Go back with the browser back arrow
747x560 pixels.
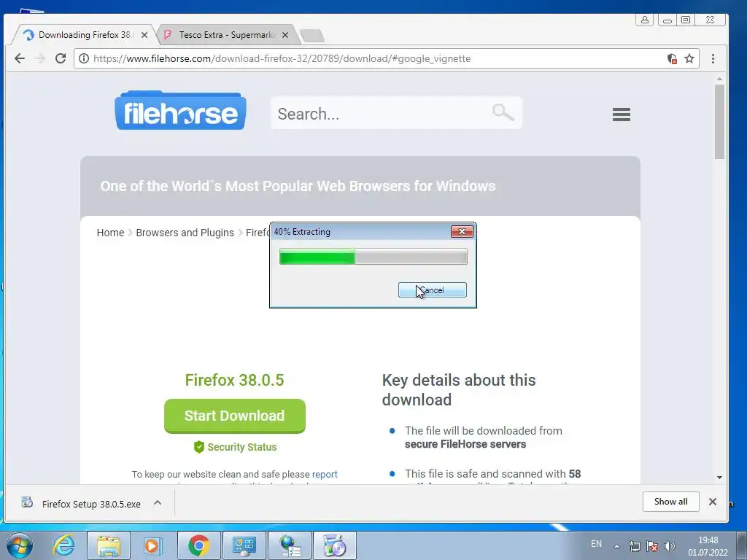coord(20,58)
